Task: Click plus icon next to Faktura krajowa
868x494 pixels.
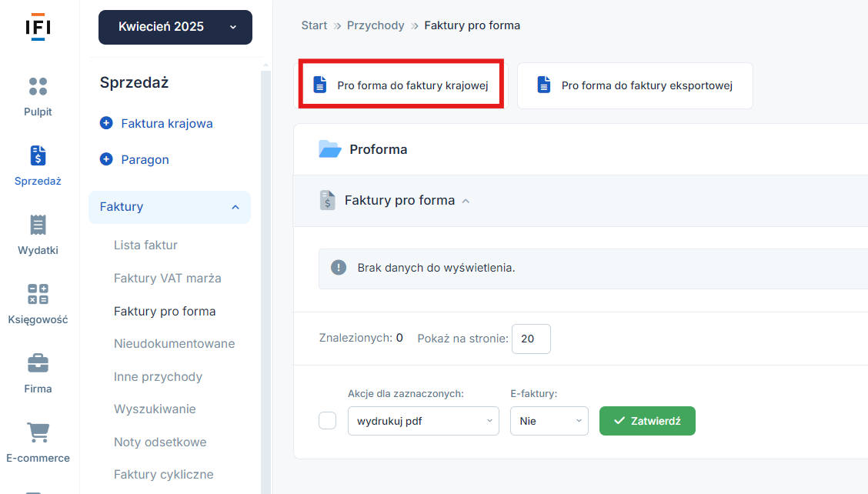Action: (106, 123)
